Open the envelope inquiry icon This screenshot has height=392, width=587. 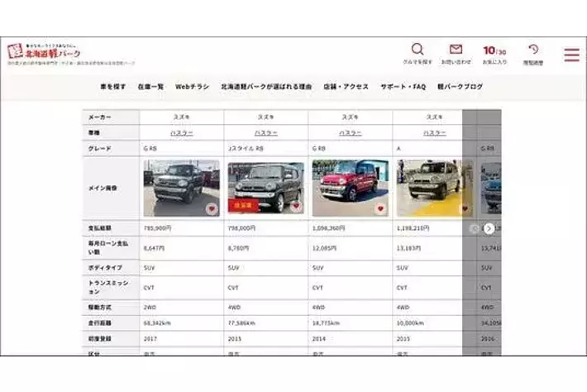(456, 50)
